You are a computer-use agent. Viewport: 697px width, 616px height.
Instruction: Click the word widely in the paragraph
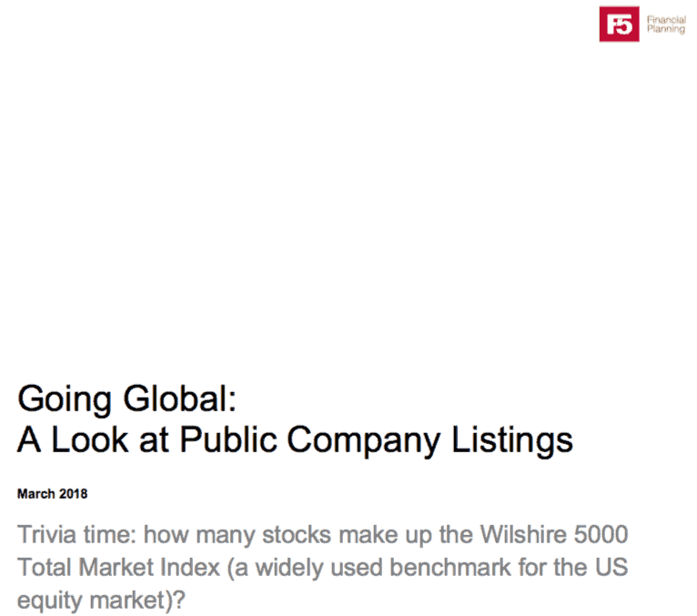point(289,568)
